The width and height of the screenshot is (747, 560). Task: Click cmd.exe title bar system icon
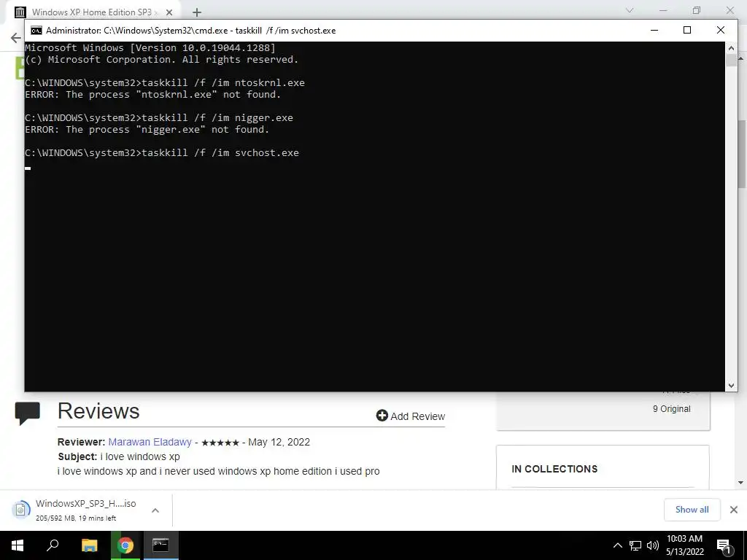[x=36, y=31]
